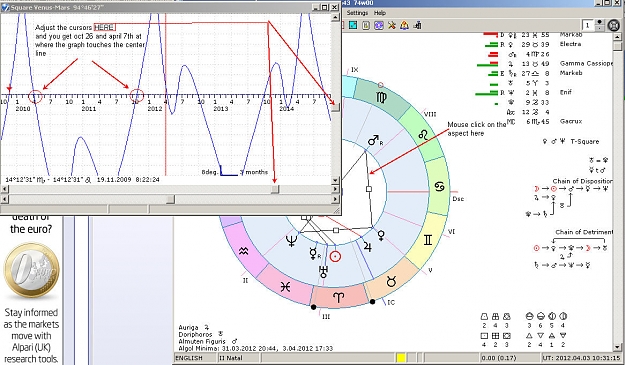Click the Dsc axis label
The image size is (625, 365).
tap(458, 198)
